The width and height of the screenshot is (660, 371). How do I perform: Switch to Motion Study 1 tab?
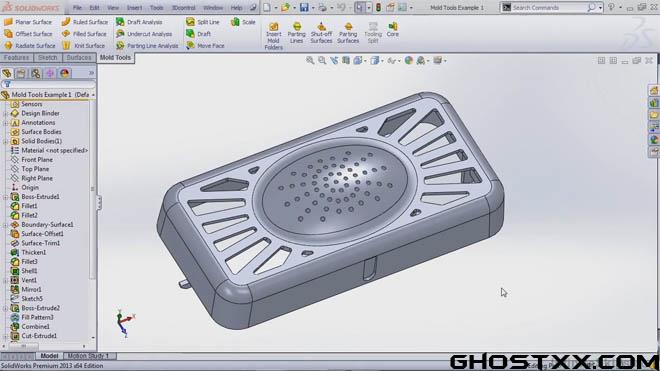pos(88,356)
